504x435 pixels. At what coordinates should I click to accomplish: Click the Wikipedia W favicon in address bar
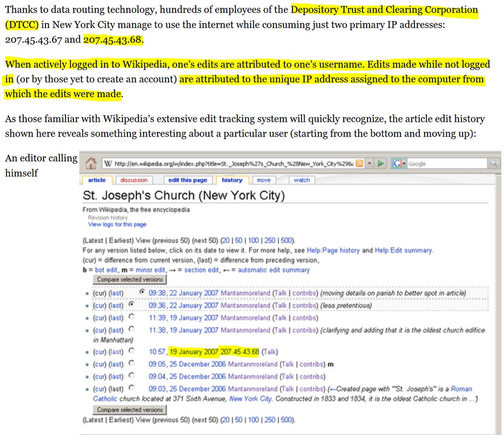tap(108, 163)
